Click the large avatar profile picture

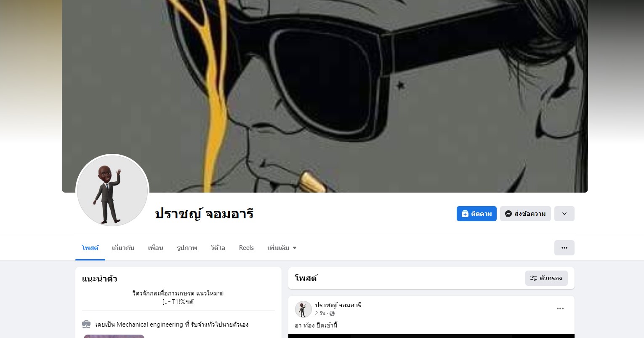pyautogui.click(x=112, y=191)
